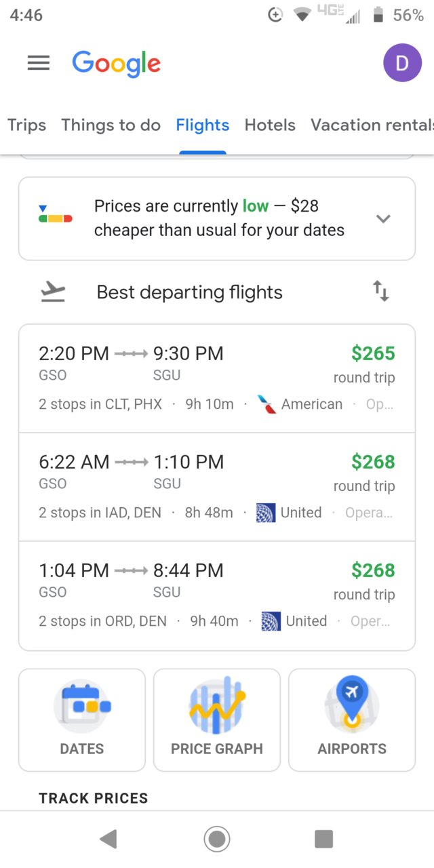Viewport: 434px width, 868px height.
Task: Tap the purple D account avatar
Action: click(x=402, y=63)
